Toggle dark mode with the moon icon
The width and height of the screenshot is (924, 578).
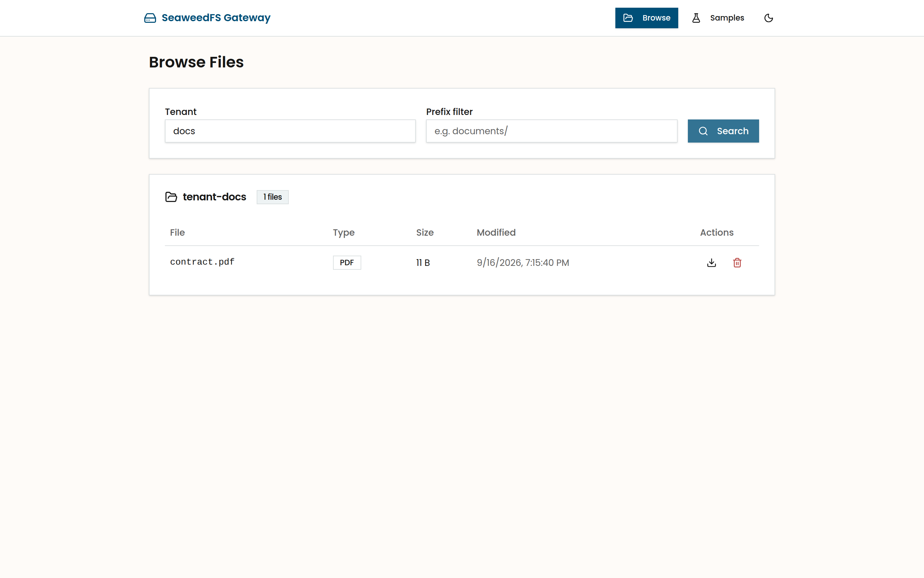coord(768,18)
